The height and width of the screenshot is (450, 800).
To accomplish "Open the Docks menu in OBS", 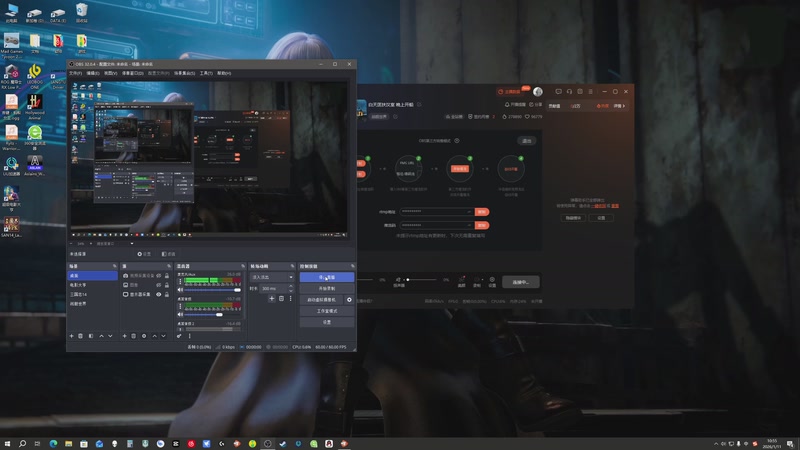I will 132,73.
